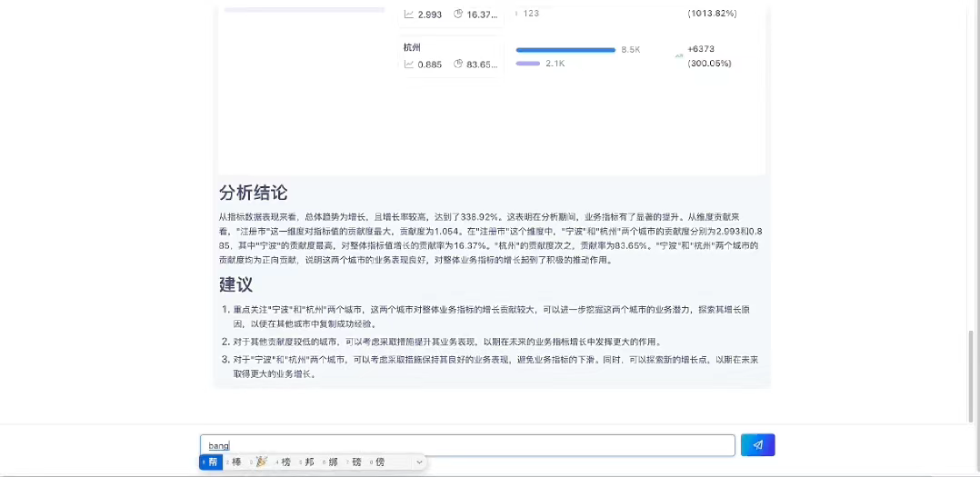Click the purple 2.1K bar
Viewport: 980px width, 477px height.
click(x=528, y=63)
